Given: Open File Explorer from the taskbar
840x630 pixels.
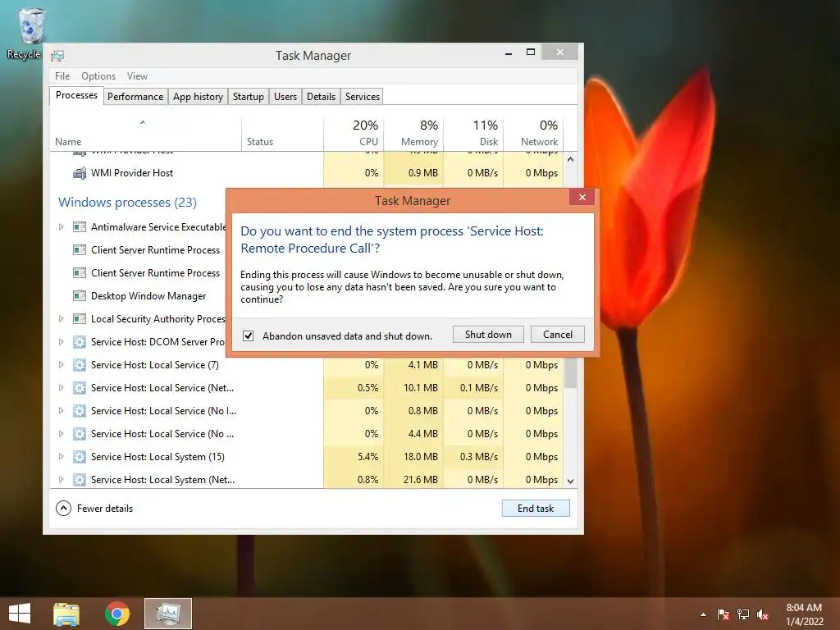Looking at the screenshot, I should coord(66,614).
